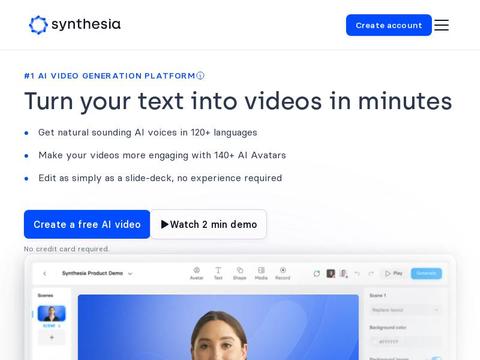Select the Avatar tool in editor

click(197, 273)
